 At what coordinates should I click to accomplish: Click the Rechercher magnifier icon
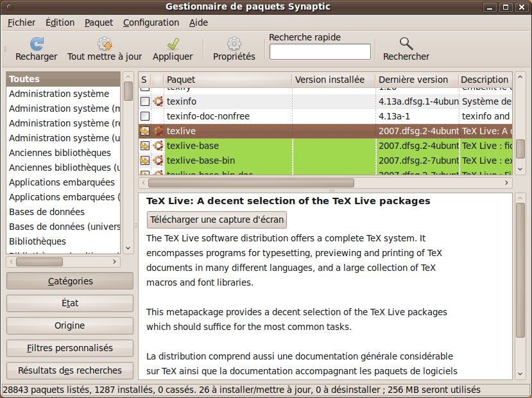tap(406, 44)
